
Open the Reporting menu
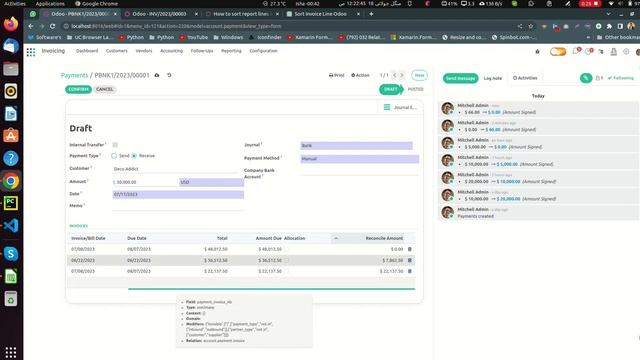231,51
